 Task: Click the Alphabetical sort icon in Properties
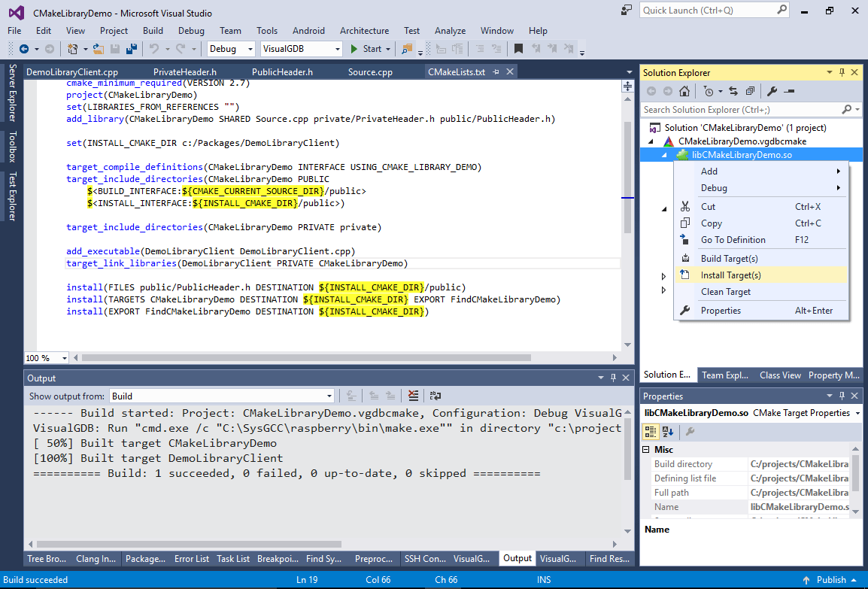(x=668, y=431)
